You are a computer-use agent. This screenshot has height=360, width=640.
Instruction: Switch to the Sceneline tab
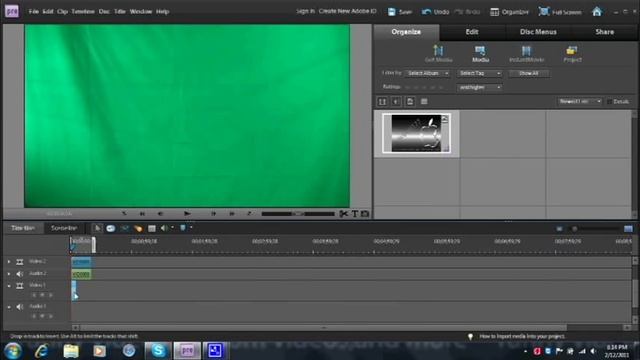pyautogui.click(x=64, y=228)
